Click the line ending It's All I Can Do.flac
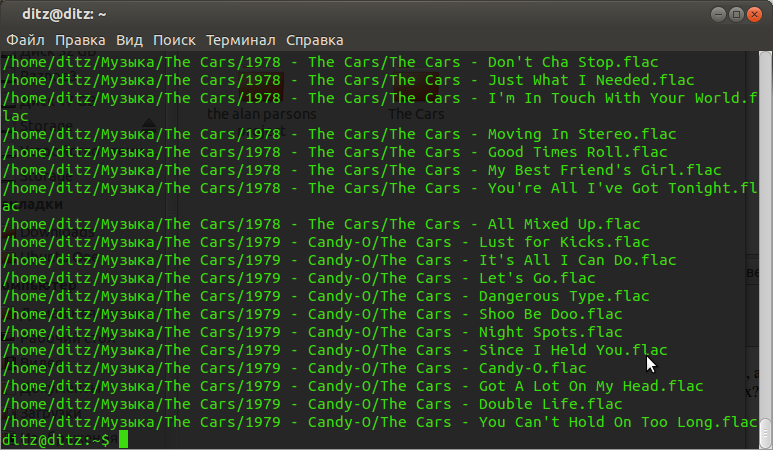773x450 pixels. coord(339,260)
